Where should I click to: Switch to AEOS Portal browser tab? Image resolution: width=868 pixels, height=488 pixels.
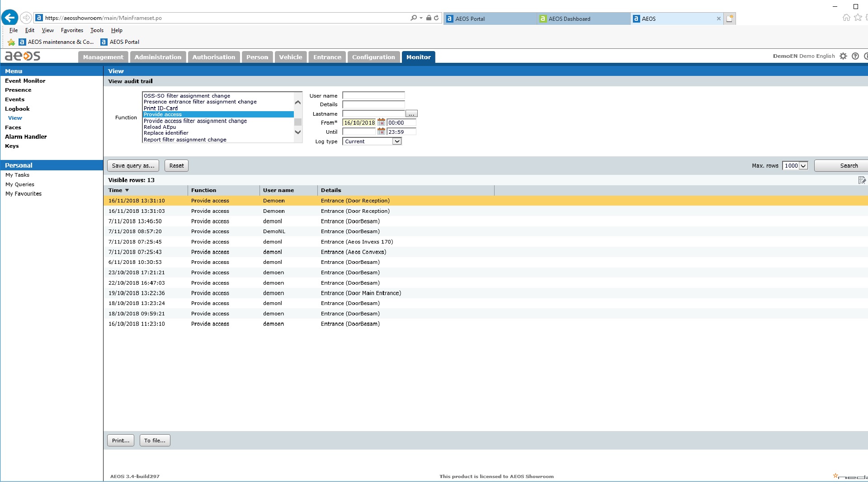tap(490, 19)
